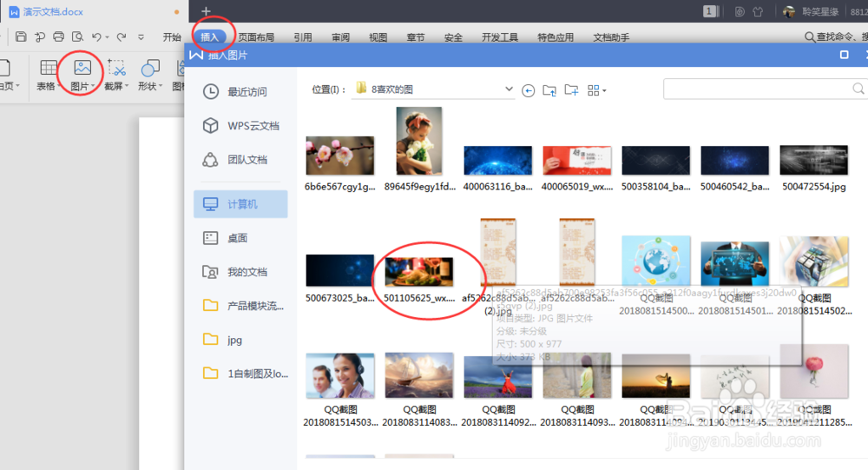Select 我的文档 in sidebar
The width and height of the screenshot is (868, 470).
tap(240, 272)
